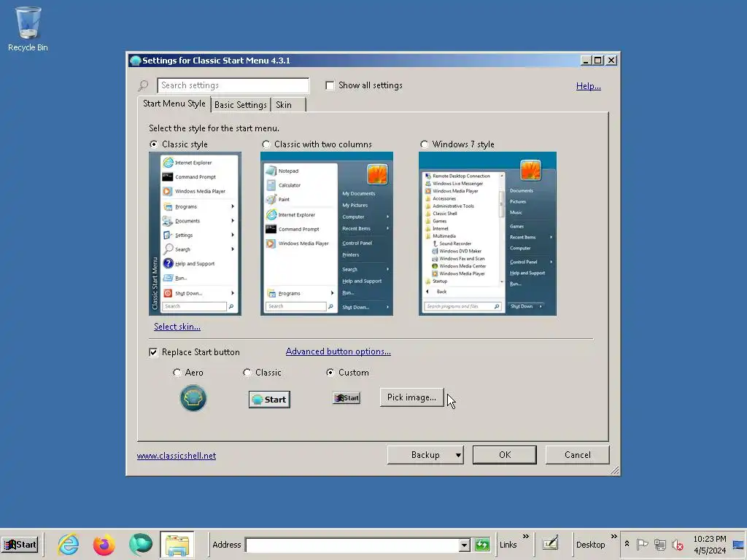Screen dimensions: 747x560
Task: Select the Classic start button radio
Action: [x=247, y=373]
